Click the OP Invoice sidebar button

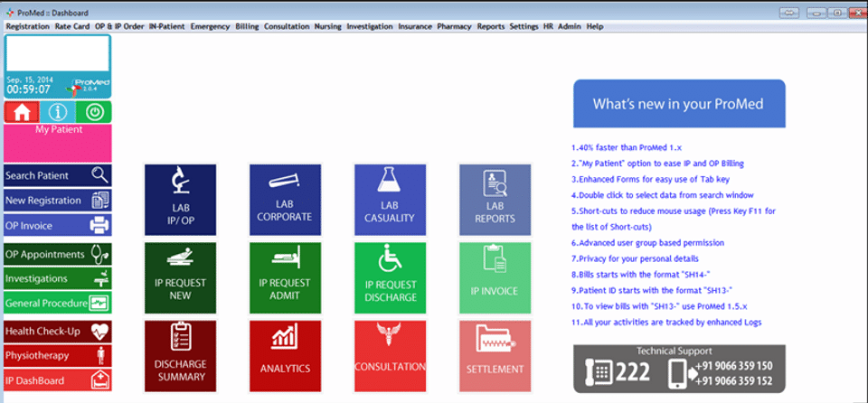pyautogui.click(x=58, y=225)
